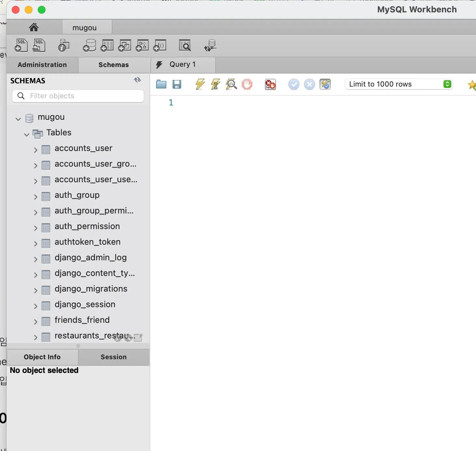This screenshot has height=451, width=476.
Task: Create a new function icon
Action: pyautogui.click(x=160, y=46)
